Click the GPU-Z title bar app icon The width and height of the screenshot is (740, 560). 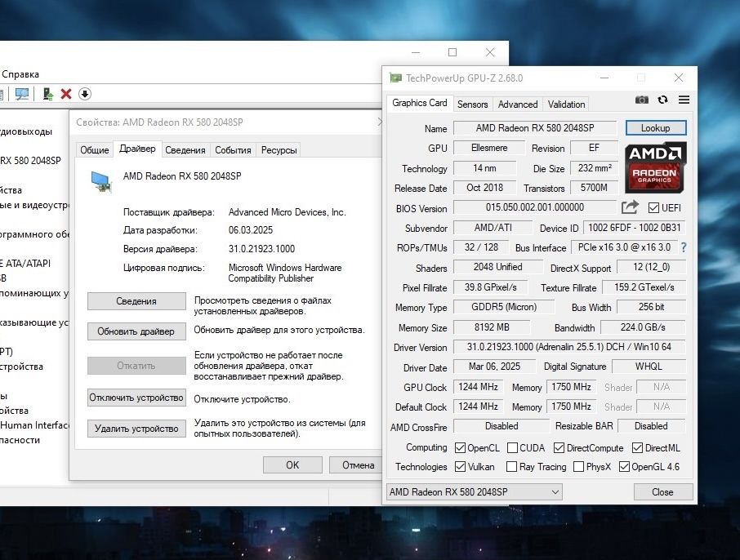pyautogui.click(x=395, y=78)
